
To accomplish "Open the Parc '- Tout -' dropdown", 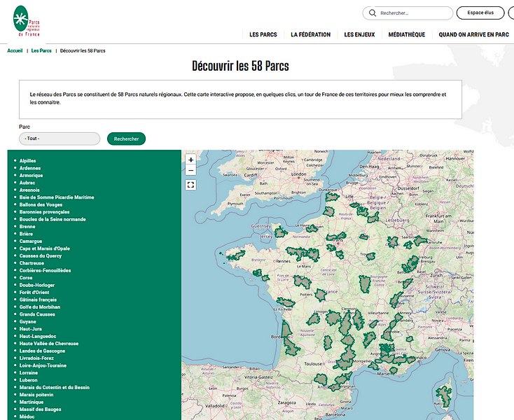I will (x=60, y=139).
